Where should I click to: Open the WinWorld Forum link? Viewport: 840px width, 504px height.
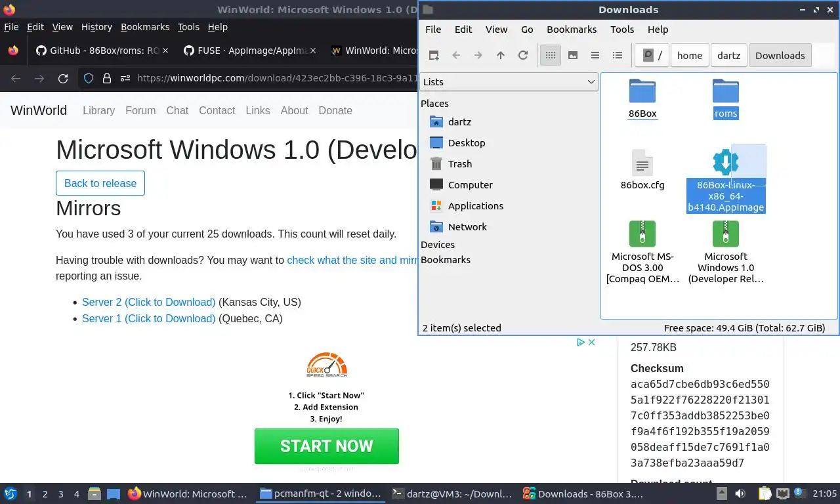(x=140, y=110)
